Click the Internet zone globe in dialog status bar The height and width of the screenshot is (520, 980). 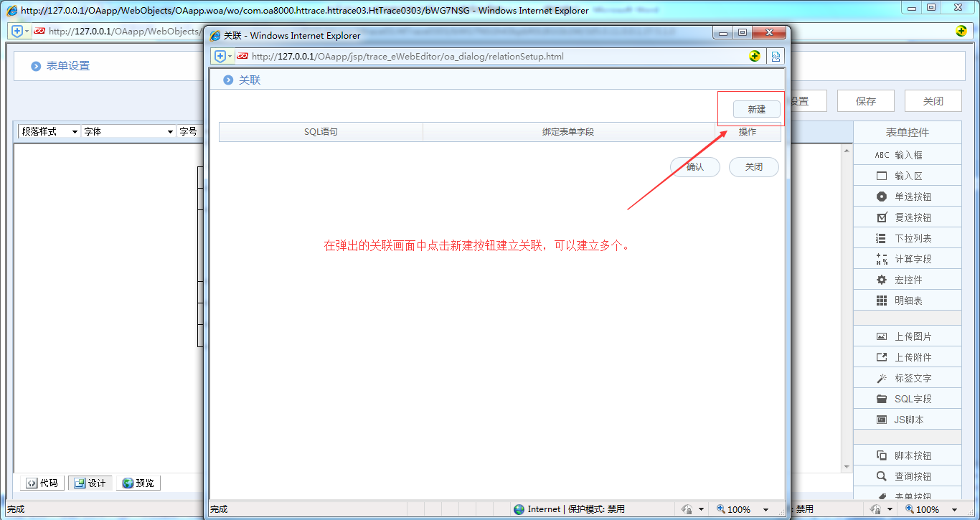point(519,509)
